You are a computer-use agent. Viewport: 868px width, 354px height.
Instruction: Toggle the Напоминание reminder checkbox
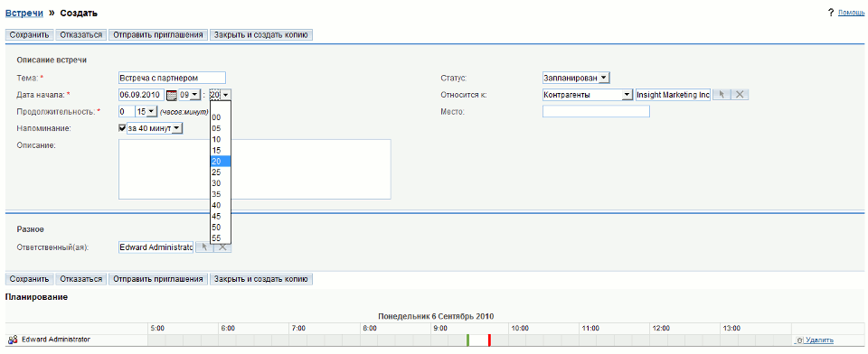coord(122,127)
